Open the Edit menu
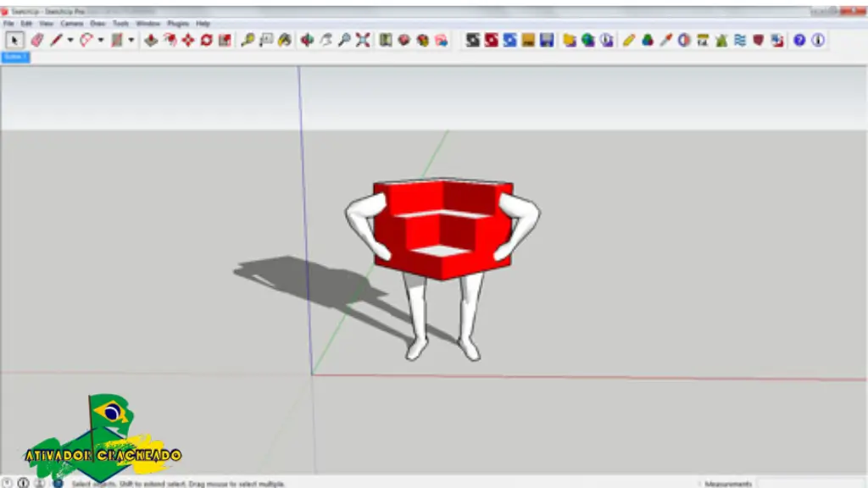This screenshot has height=488, width=868. (26, 23)
